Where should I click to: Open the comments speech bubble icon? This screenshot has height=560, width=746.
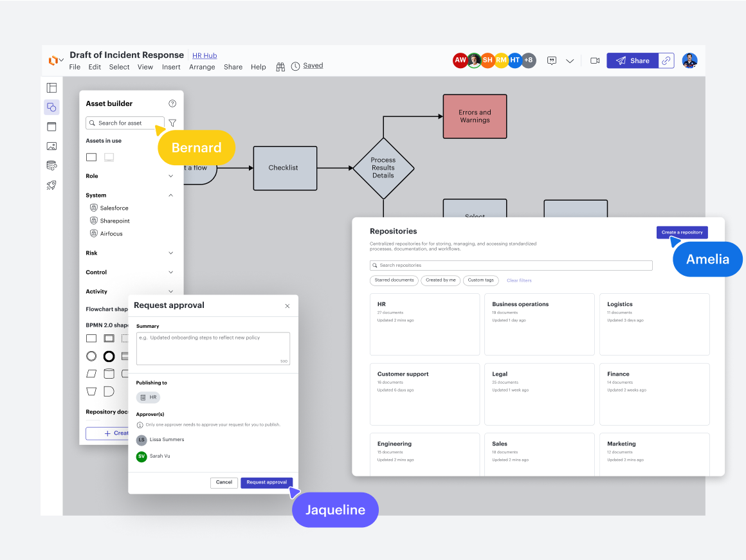[x=552, y=60]
